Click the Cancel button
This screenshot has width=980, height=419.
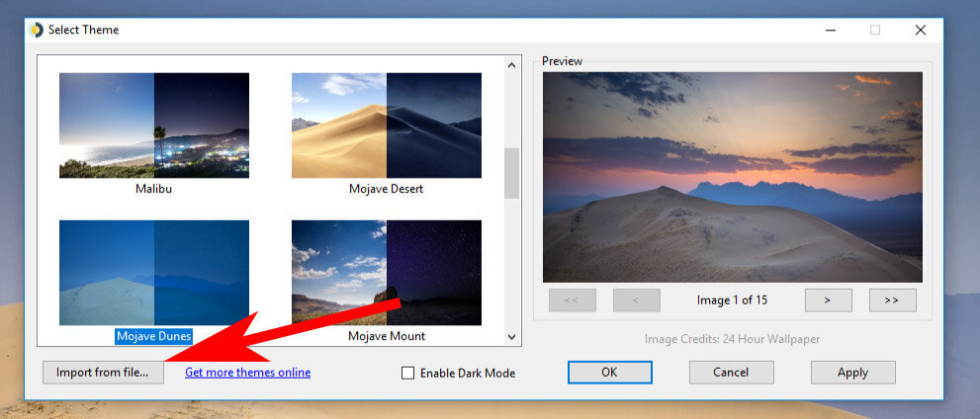click(731, 373)
